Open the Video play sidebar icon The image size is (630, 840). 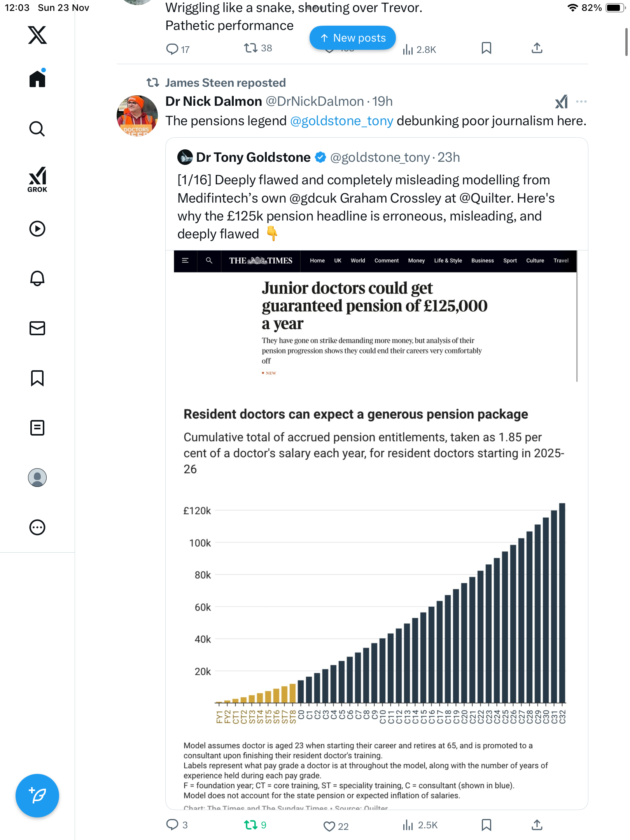37,229
